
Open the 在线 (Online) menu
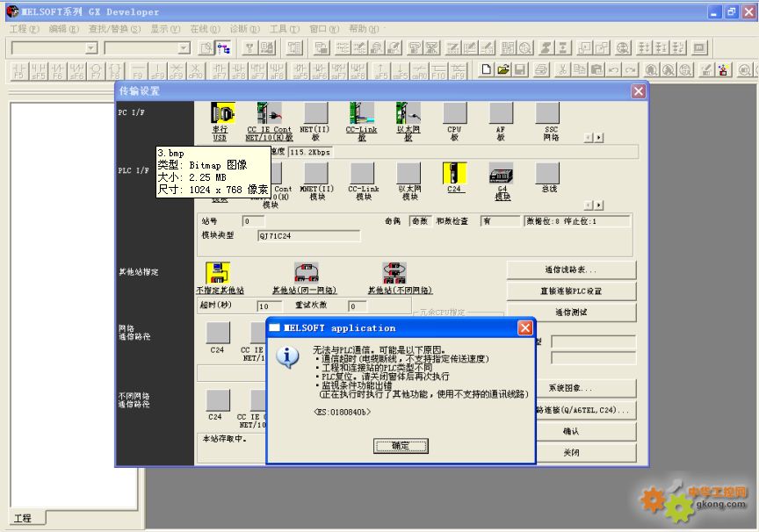click(x=205, y=29)
